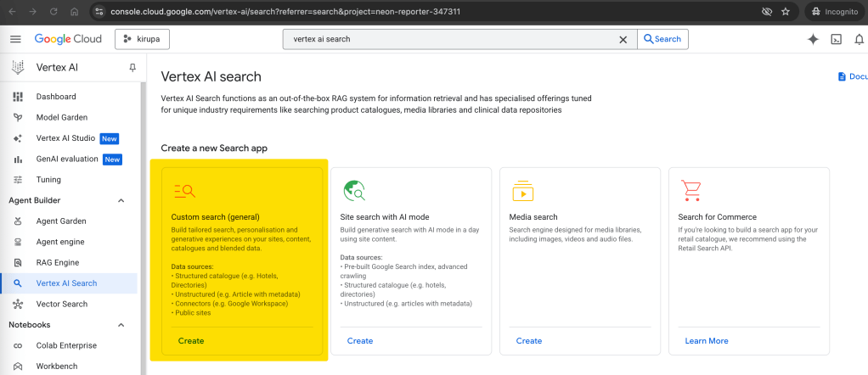Bookmark this page with the star icon

pyautogui.click(x=786, y=12)
